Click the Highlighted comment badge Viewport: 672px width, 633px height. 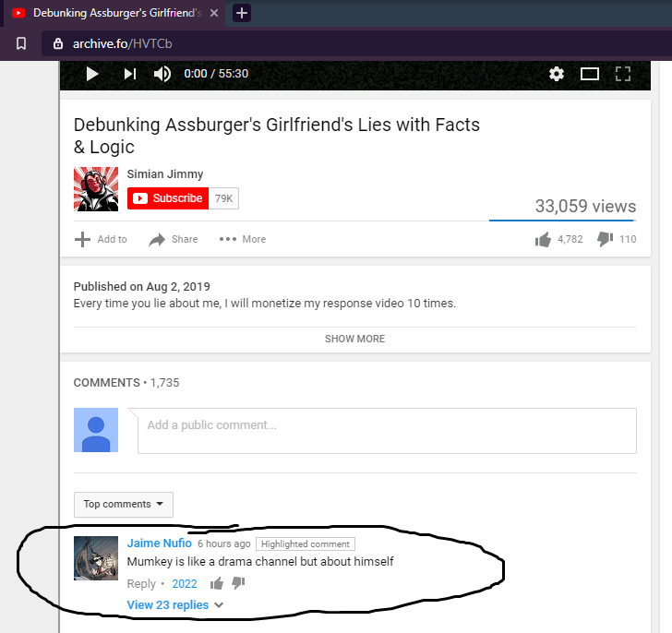[306, 543]
